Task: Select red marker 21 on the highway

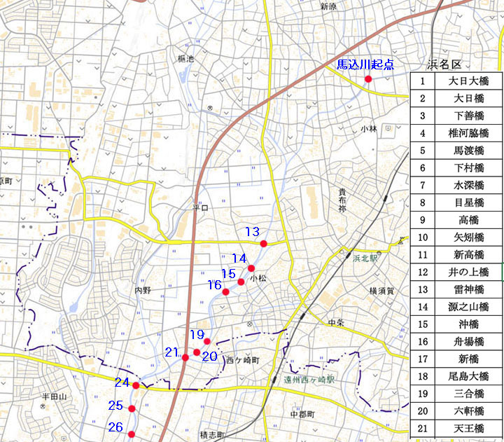Action: coord(185,357)
